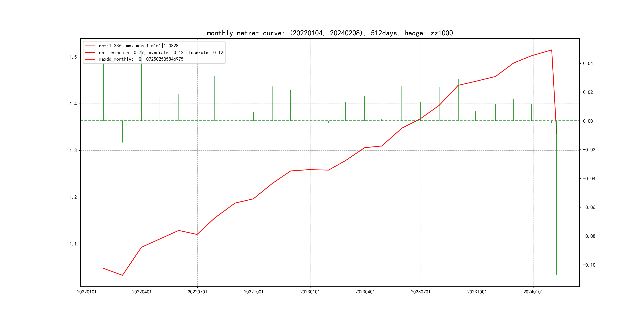This screenshot has width=644, height=322.
Task: Click the 20220701 x-axis label
Action: pos(198,292)
